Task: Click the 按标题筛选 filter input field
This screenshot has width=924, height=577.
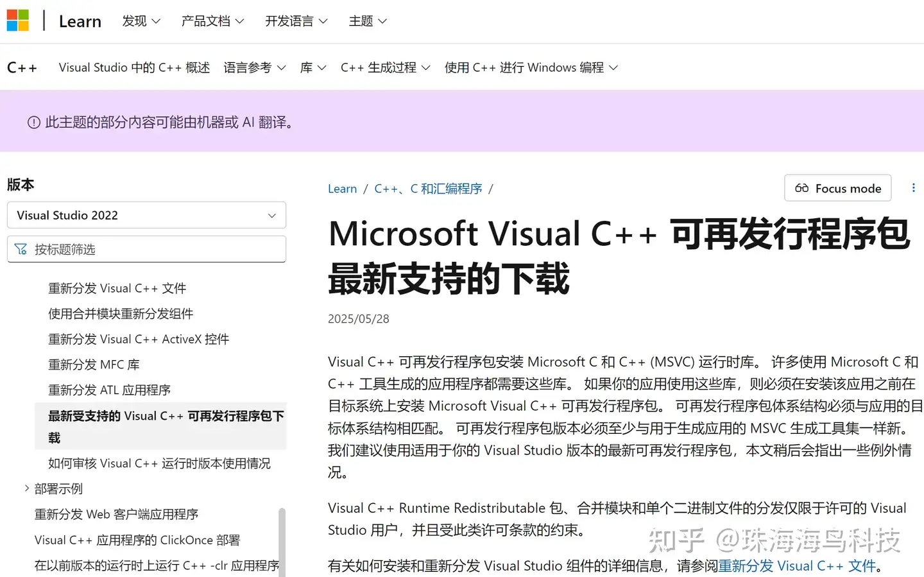Action: click(x=146, y=249)
